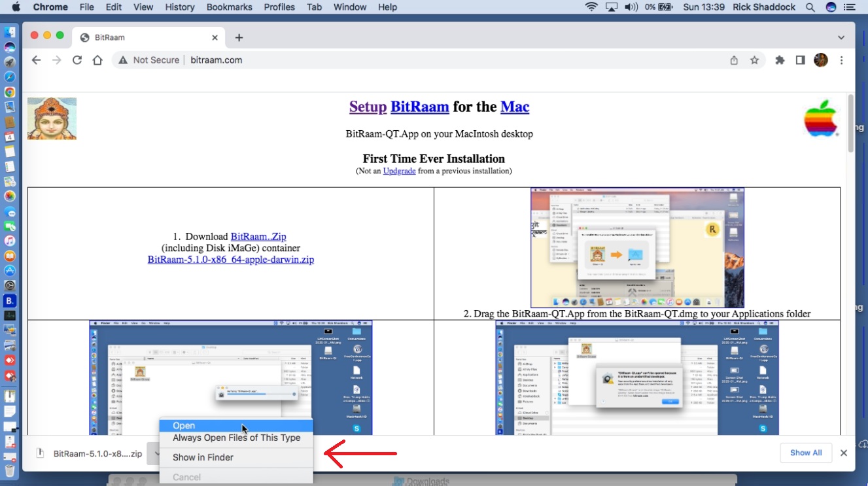Viewport: 868px width, 486px height.
Task: Open the Window menu
Action: (x=350, y=7)
